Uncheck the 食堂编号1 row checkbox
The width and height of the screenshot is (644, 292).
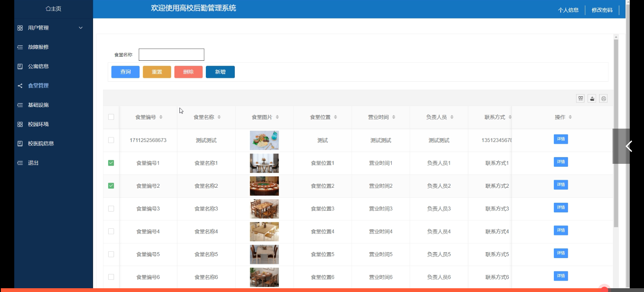point(111,163)
